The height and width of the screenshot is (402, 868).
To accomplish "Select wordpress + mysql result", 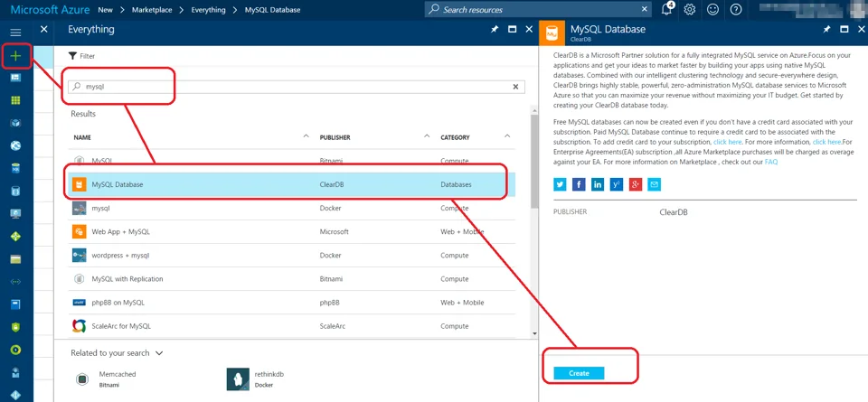I will (x=293, y=256).
